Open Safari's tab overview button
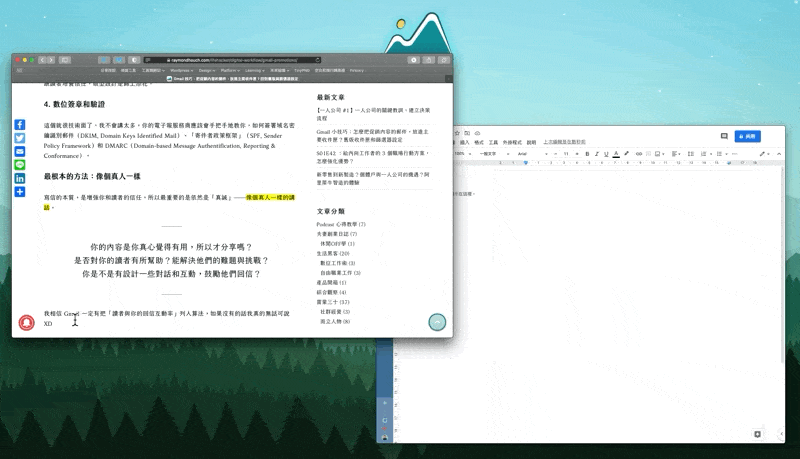The height and width of the screenshot is (459, 800). 444,60
